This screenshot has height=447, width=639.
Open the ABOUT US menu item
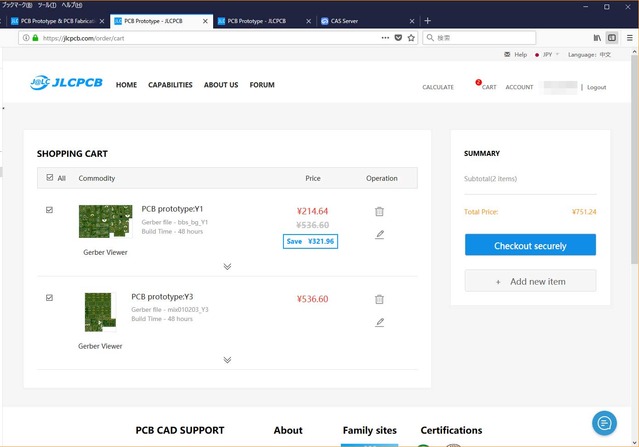[x=221, y=85]
